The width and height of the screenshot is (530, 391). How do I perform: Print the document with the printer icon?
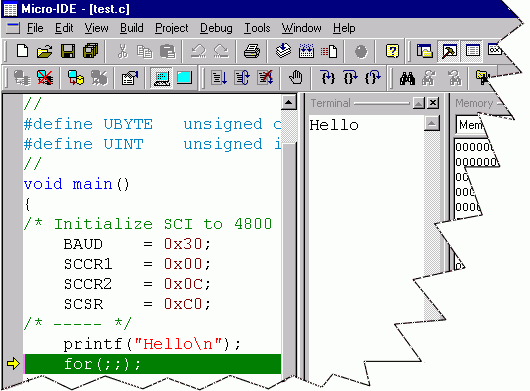pyautogui.click(x=252, y=51)
